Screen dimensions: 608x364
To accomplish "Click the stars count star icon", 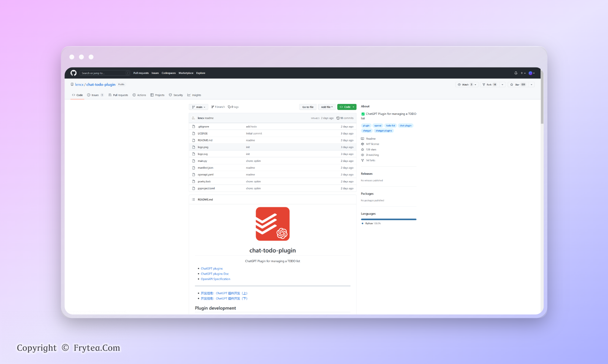I will coord(362,149).
